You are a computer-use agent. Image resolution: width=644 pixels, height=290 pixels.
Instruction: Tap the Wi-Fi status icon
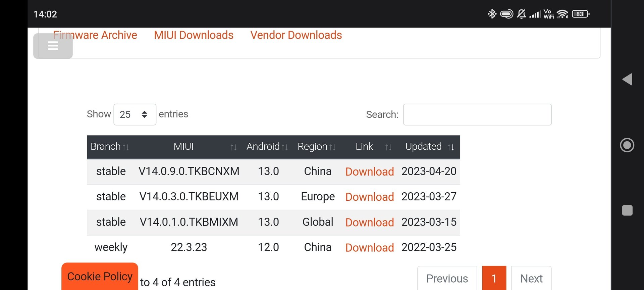(x=562, y=14)
